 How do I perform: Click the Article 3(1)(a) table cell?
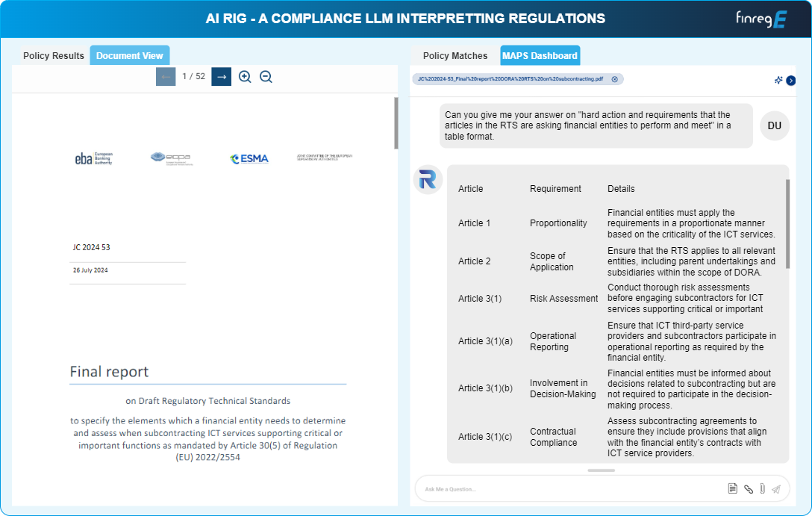pos(485,341)
